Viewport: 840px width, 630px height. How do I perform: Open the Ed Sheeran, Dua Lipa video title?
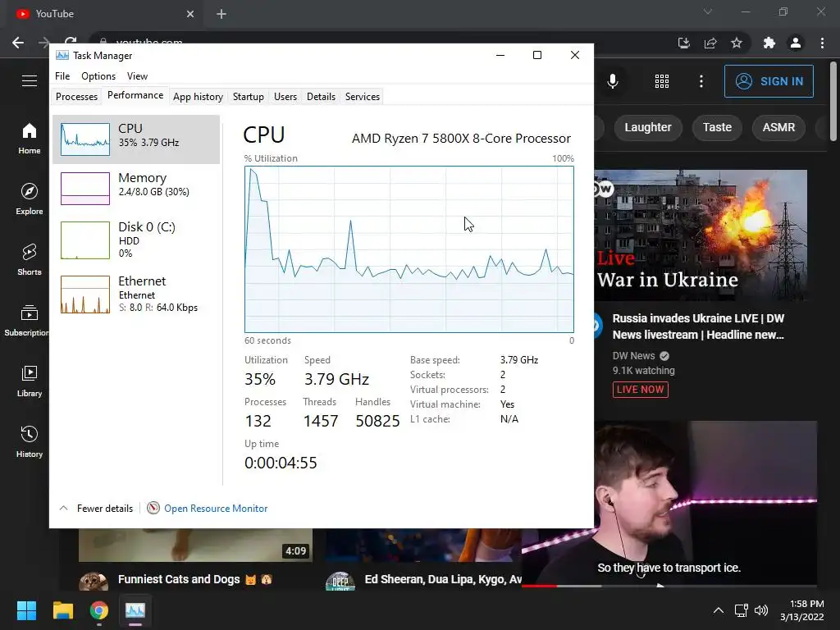443,579
